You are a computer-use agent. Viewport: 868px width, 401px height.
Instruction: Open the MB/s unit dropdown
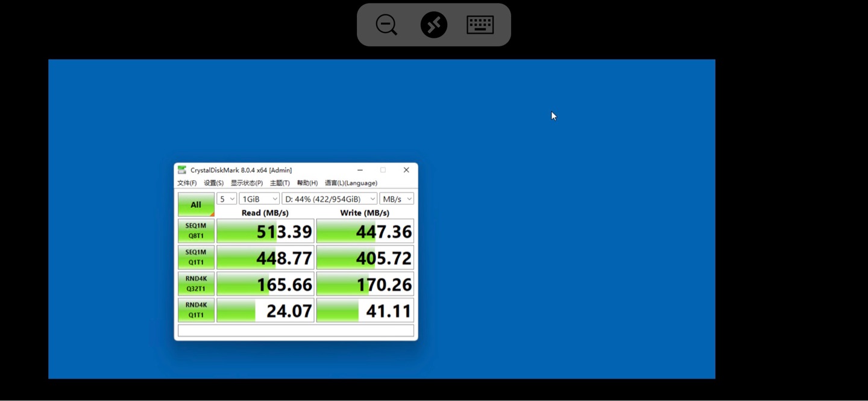point(397,199)
